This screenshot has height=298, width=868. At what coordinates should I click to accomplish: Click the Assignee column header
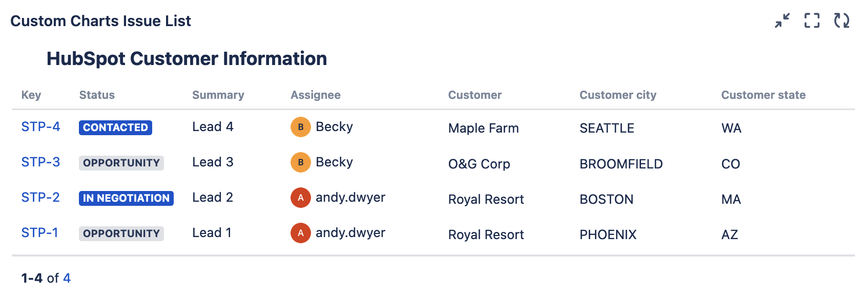click(315, 95)
